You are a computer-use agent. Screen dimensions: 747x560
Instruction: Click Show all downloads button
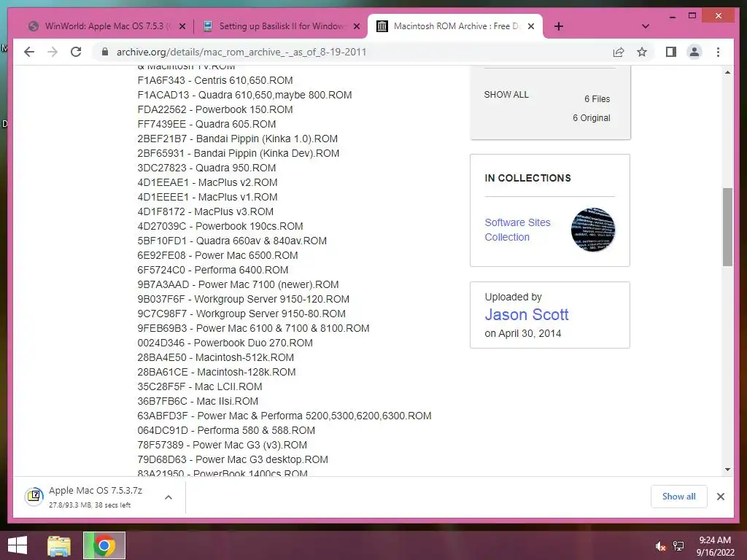(x=678, y=497)
